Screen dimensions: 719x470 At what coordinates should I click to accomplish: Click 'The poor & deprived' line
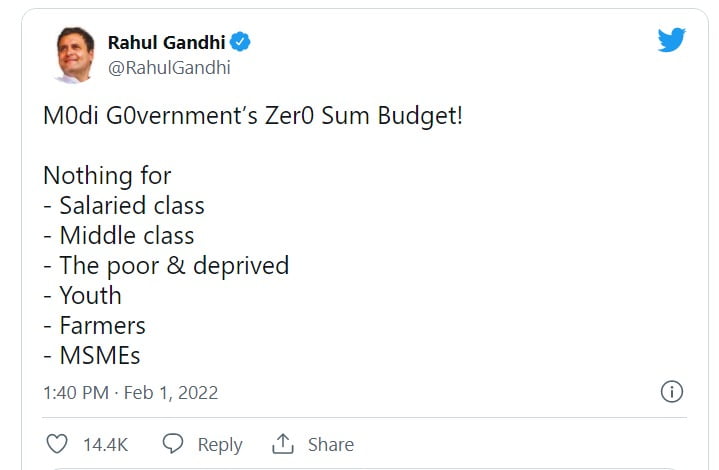pyautogui.click(x=173, y=266)
